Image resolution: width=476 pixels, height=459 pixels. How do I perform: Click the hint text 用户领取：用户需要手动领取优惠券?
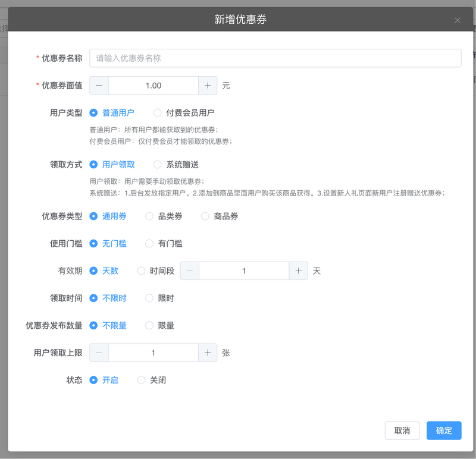(147, 181)
